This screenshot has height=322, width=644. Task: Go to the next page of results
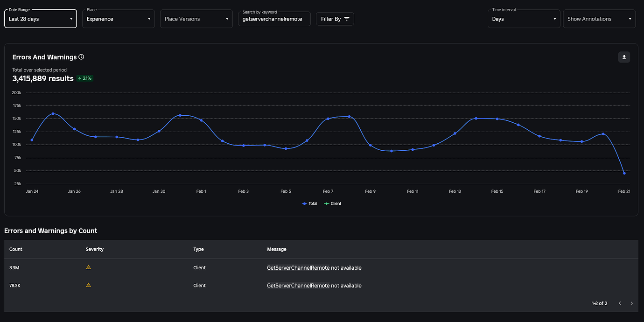pos(632,303)
